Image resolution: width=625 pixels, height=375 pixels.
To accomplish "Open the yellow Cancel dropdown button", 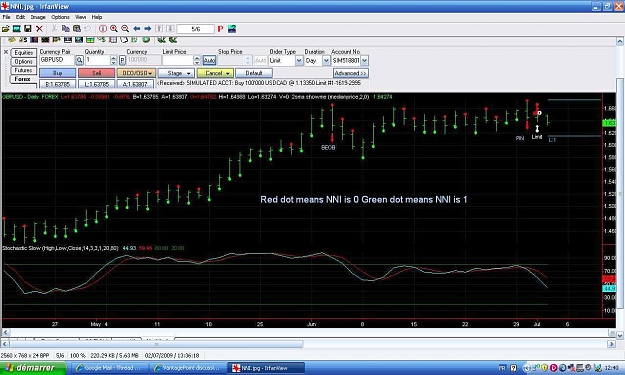I will pos(215,73).
